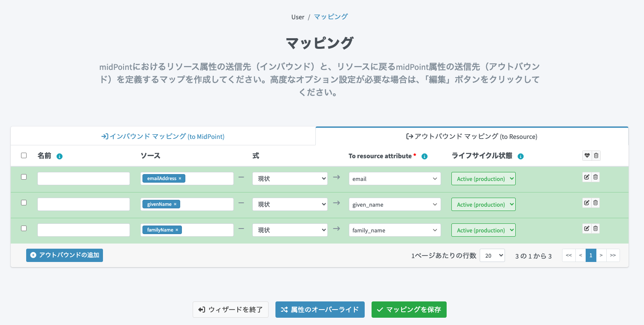Click アウトバウンドの追加 button
644x325 pixels.
64,255
